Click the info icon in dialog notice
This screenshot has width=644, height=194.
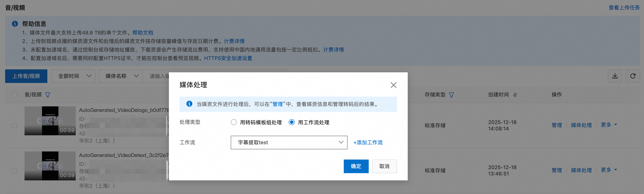[x=189, y=104]
